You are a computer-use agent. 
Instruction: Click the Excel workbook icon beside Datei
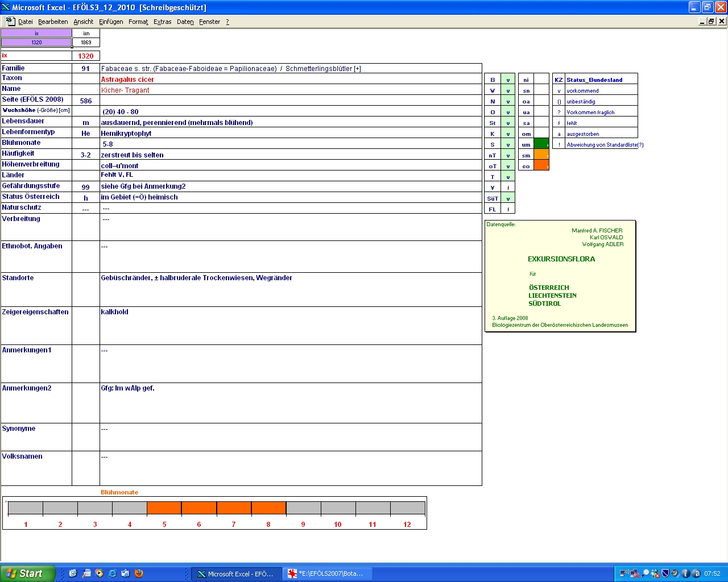click(10, 21)
